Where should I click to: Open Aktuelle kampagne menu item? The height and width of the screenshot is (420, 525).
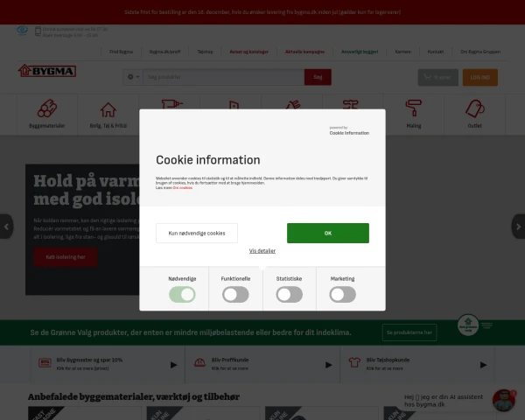[304, 52]
